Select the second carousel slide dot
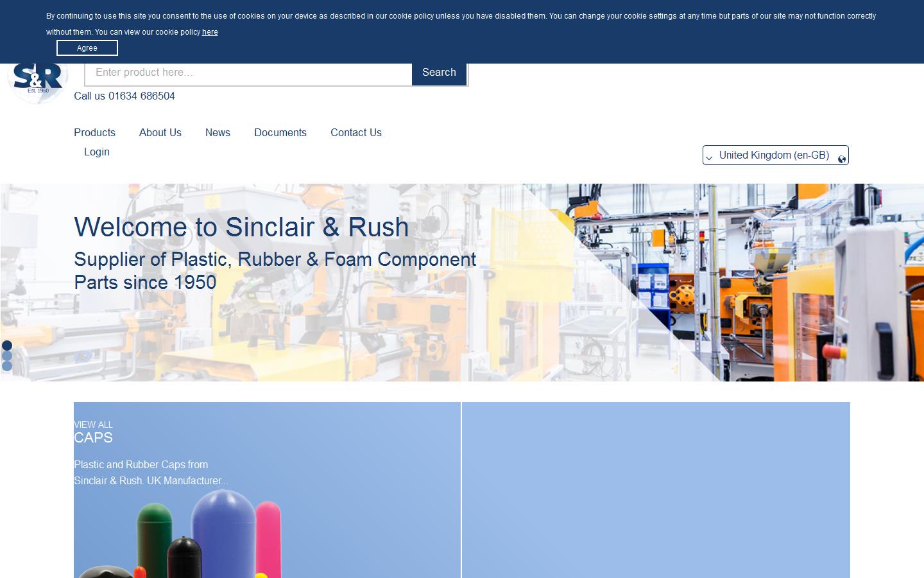This screenshot has height=578, width=924. click(7, 356)
